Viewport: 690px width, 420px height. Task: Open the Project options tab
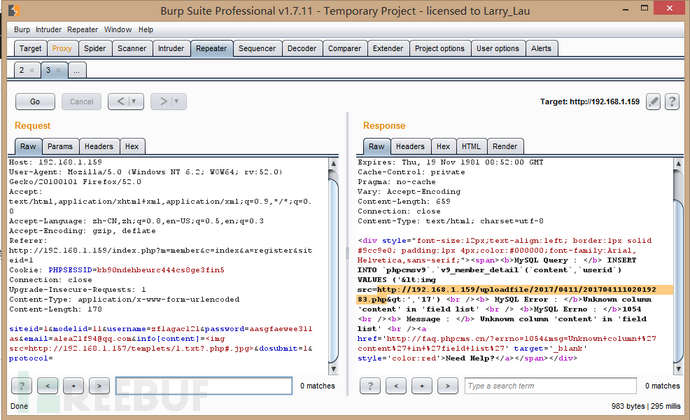440,48
